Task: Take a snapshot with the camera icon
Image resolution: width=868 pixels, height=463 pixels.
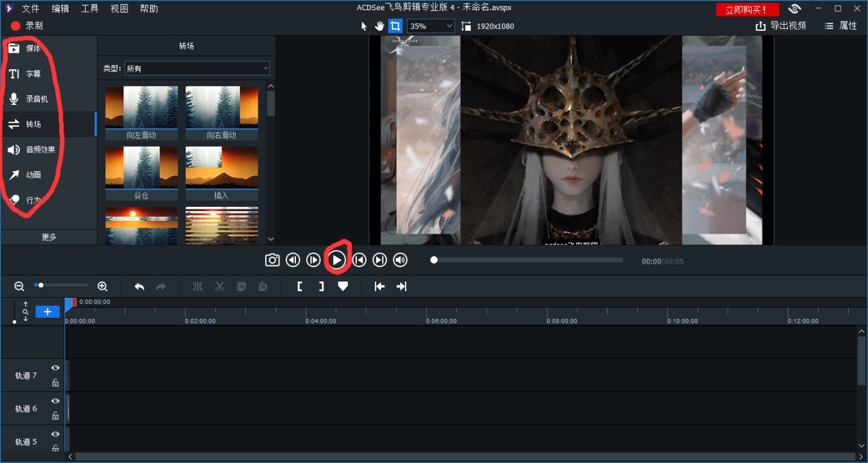Action: click(x=272, y=260)
